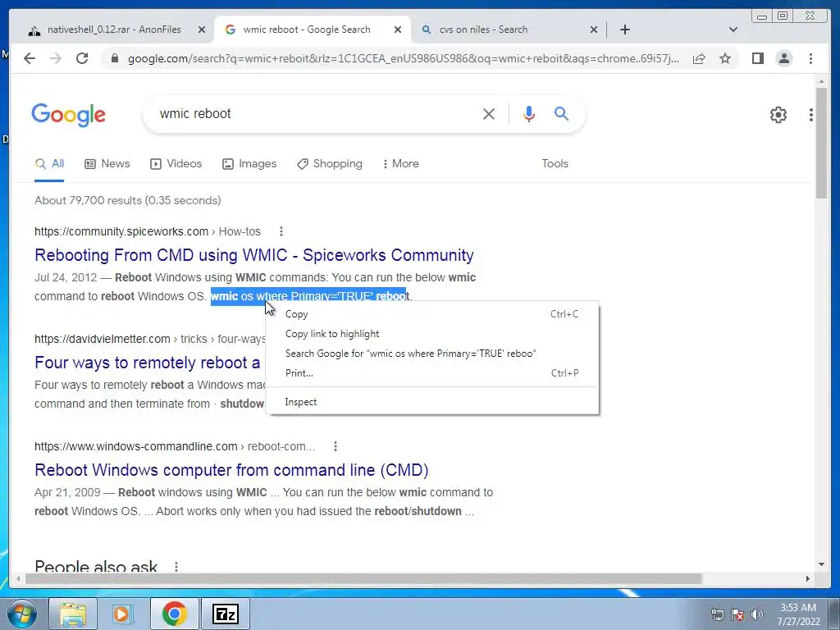This screenshot has width=840, height=630.
Task: Go back to the previous page
Action: coord(30,58)
